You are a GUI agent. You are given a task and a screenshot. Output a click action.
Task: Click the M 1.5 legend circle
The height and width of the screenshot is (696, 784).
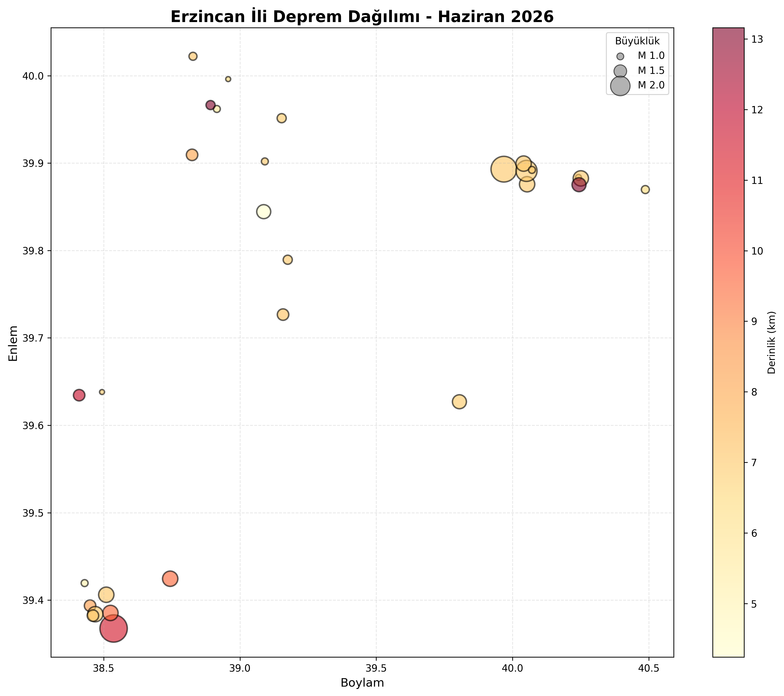click(x=620, y=71)
